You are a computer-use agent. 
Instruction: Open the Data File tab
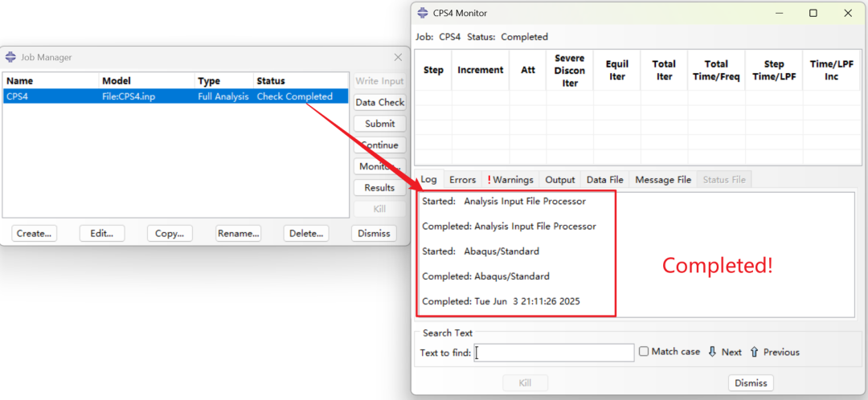(604, 180)
